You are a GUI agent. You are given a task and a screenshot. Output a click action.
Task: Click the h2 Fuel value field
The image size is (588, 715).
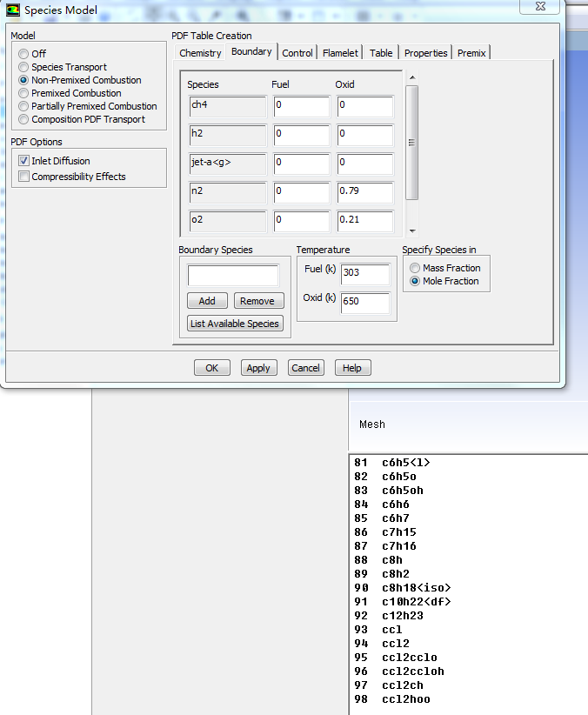302,136
